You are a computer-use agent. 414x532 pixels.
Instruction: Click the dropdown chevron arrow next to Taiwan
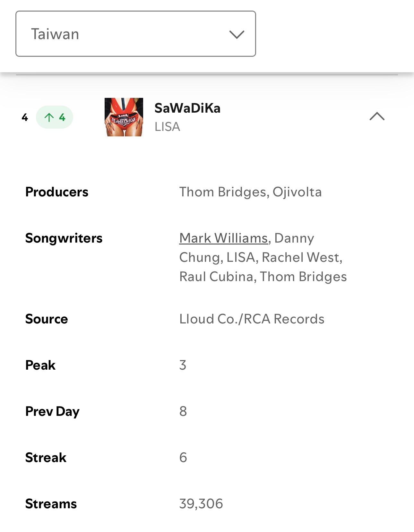[237, 34]
